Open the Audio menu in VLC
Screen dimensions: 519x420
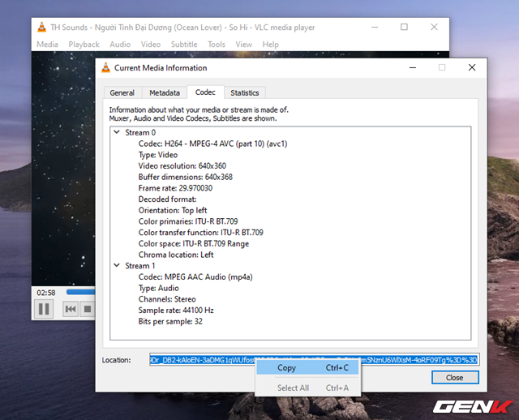pyautogui.click(x=120, y=45)
